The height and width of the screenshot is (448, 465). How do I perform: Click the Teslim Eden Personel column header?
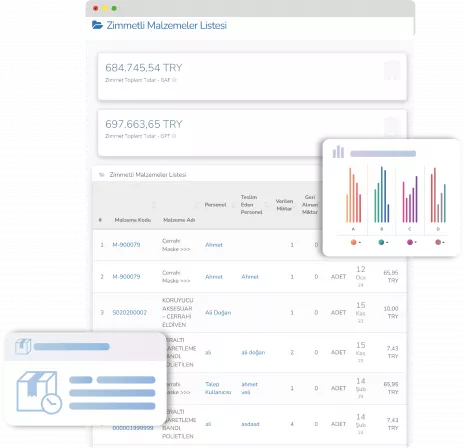point(251,205)
